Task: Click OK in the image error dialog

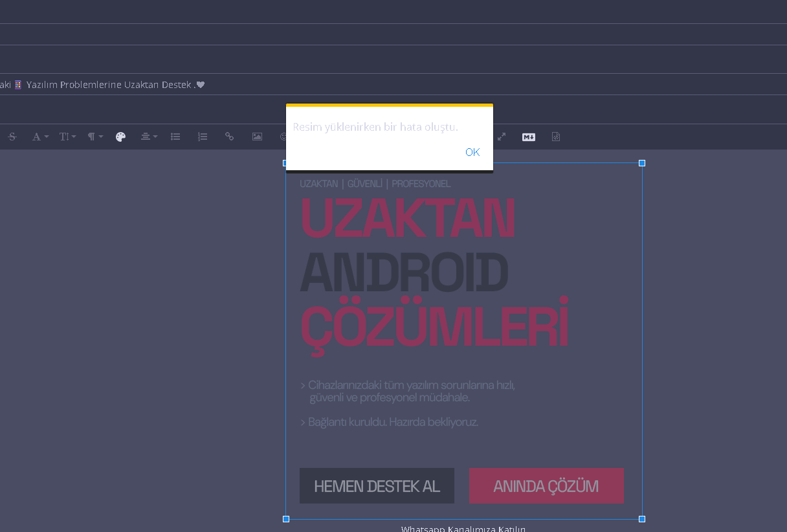Action: click(472, 152)
